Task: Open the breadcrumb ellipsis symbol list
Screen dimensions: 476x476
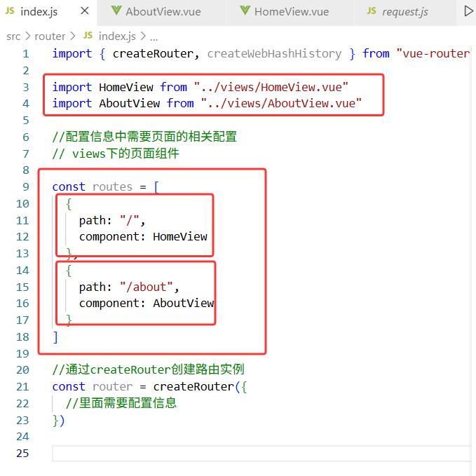Action: coord(154,38)
